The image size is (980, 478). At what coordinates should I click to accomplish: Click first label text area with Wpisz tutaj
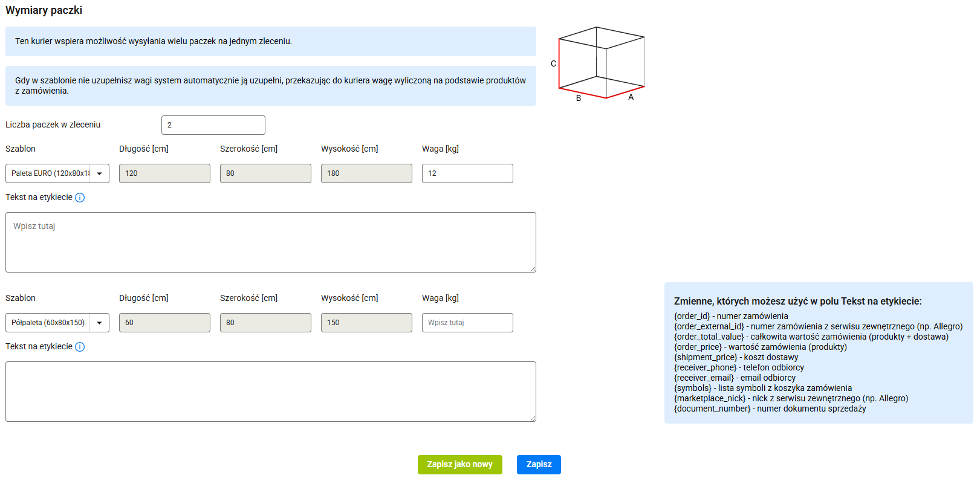[x=271, y=242]
